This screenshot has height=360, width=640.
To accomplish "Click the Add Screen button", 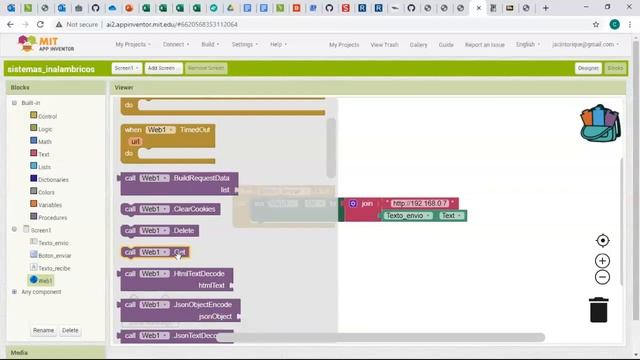I will pyautogui.click(x=163, y=68).
